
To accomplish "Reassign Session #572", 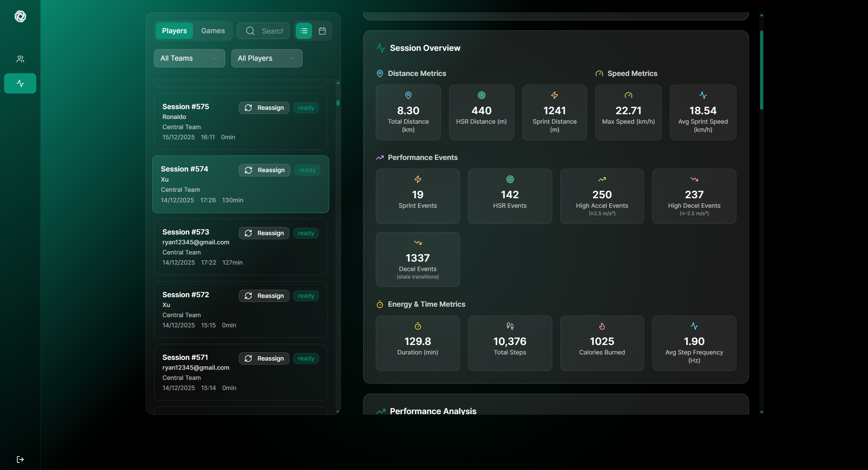I will [x=264, y=295].
